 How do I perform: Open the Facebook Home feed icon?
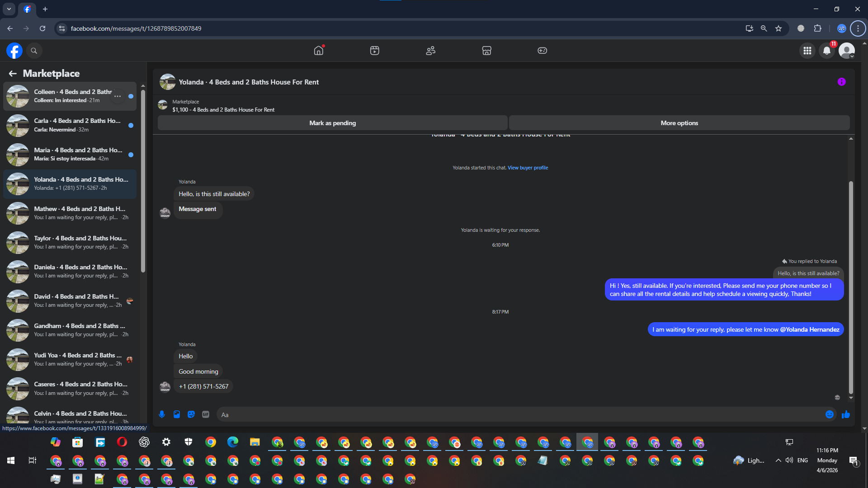pos(319,51)
